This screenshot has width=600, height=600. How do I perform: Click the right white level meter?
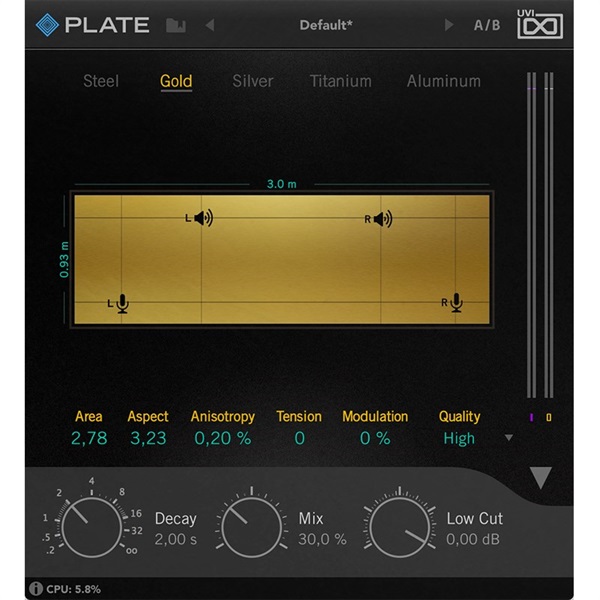[549, 235]
